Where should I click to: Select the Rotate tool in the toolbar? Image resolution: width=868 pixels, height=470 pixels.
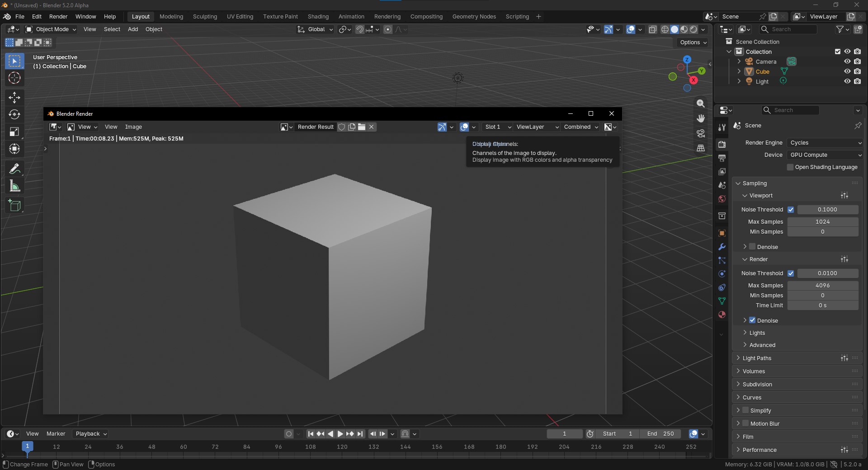[14, 114]
